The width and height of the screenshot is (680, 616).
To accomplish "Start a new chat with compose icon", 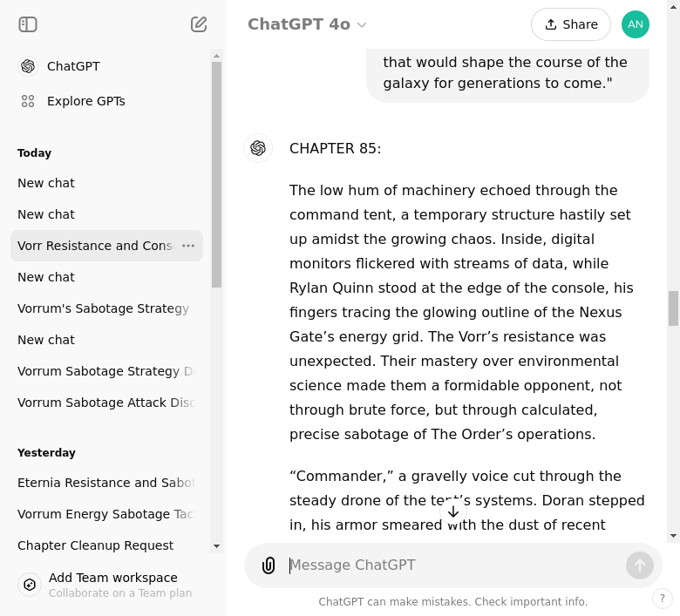I will click(x=199, y=24).
